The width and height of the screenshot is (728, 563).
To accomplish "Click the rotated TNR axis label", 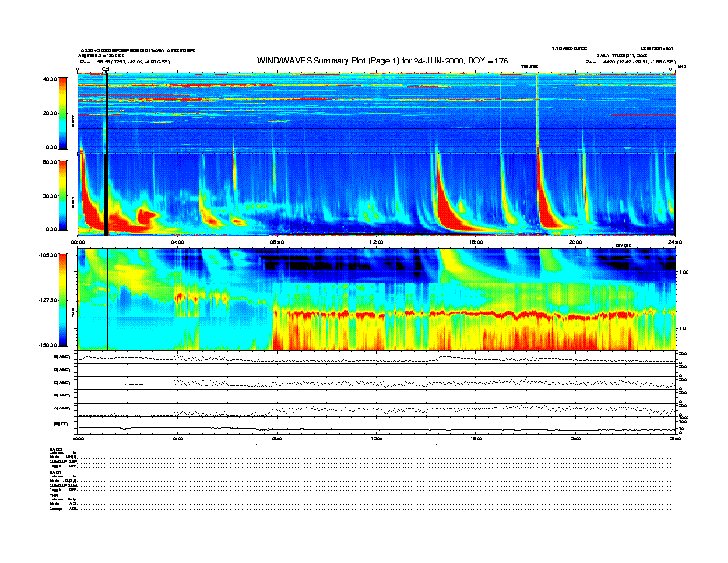I will [x=73, y=314].
